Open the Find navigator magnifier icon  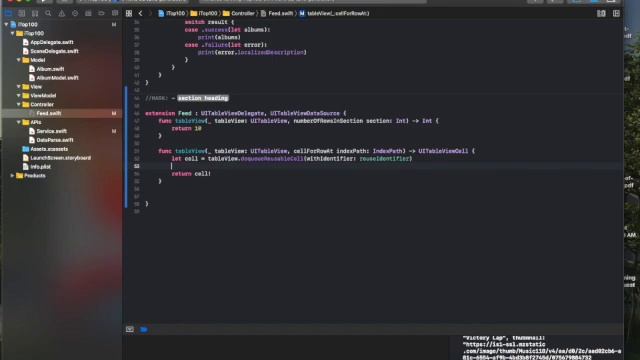point(48,13)
